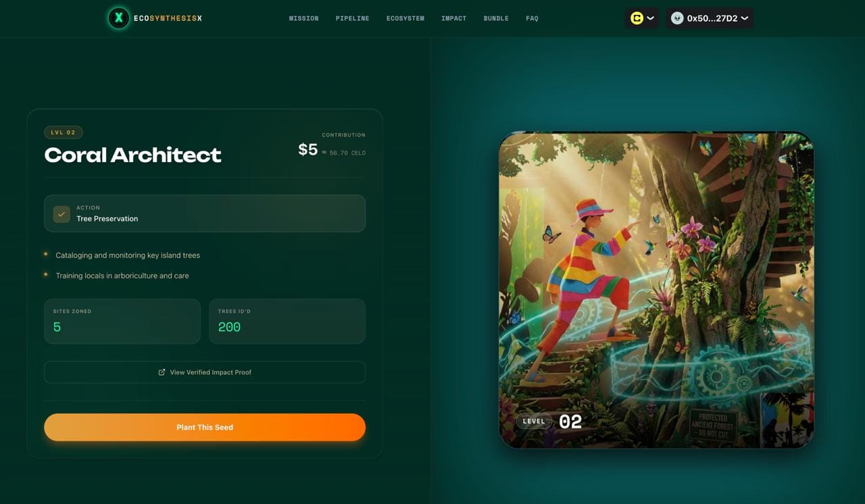Click the LVL 02 badge
Screen dimensions: 865x504
[x=64, y=132]
